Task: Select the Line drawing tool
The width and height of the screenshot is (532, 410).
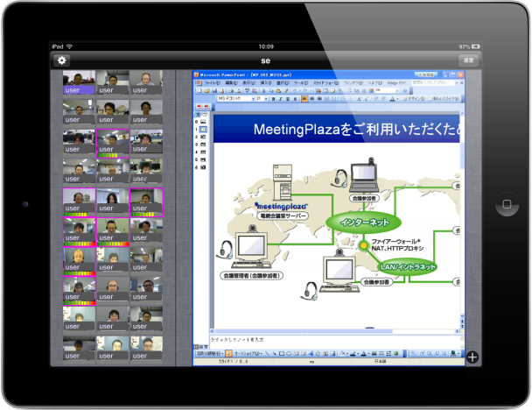Action: click(x=267, y=353)
